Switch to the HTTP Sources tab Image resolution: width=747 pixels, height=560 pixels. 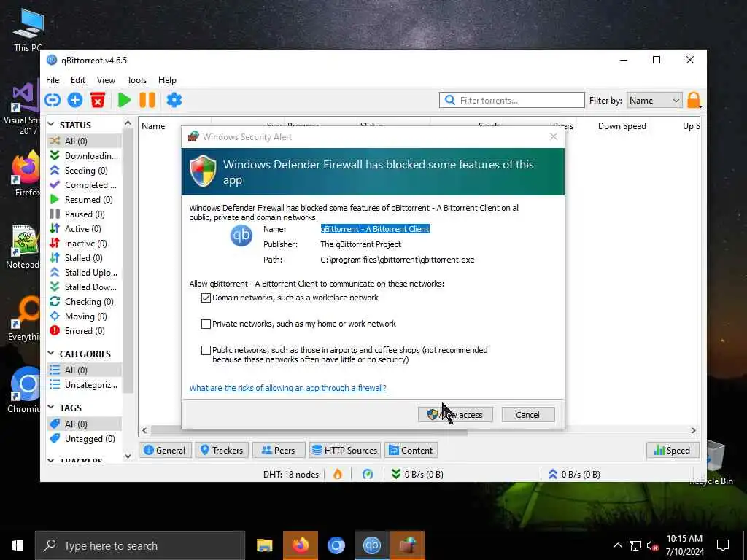coord(345,451)
